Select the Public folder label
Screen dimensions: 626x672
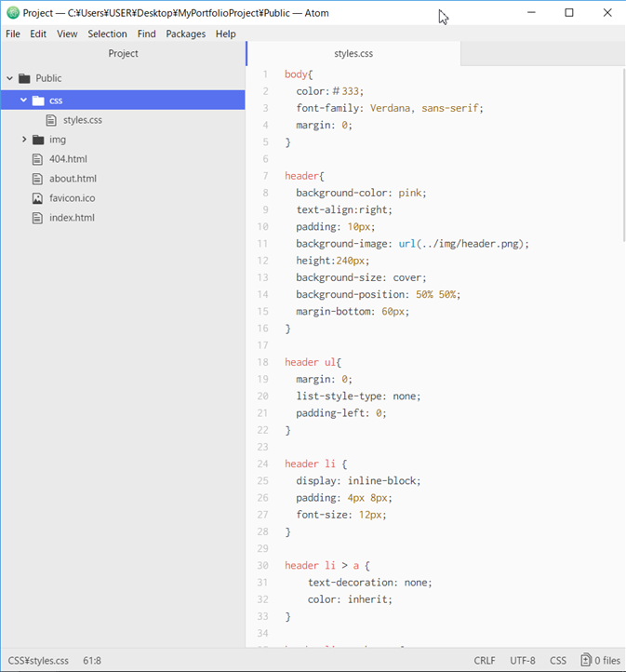tap(48, 78)
